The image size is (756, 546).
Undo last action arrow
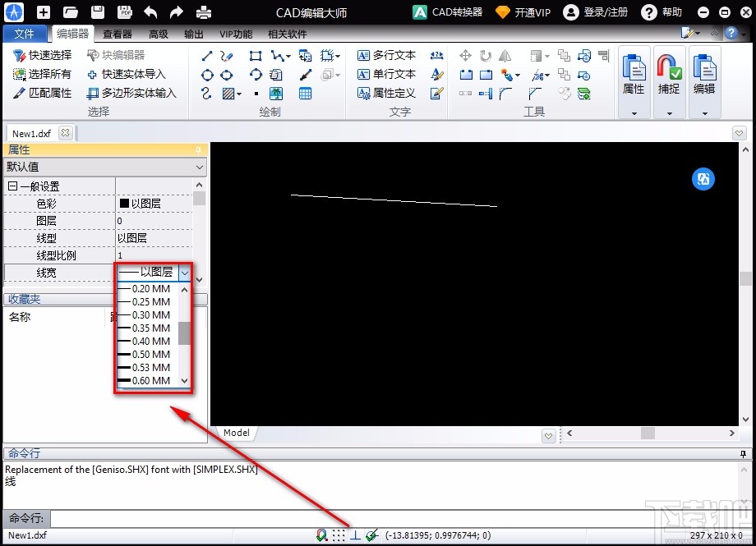[150, 12]
